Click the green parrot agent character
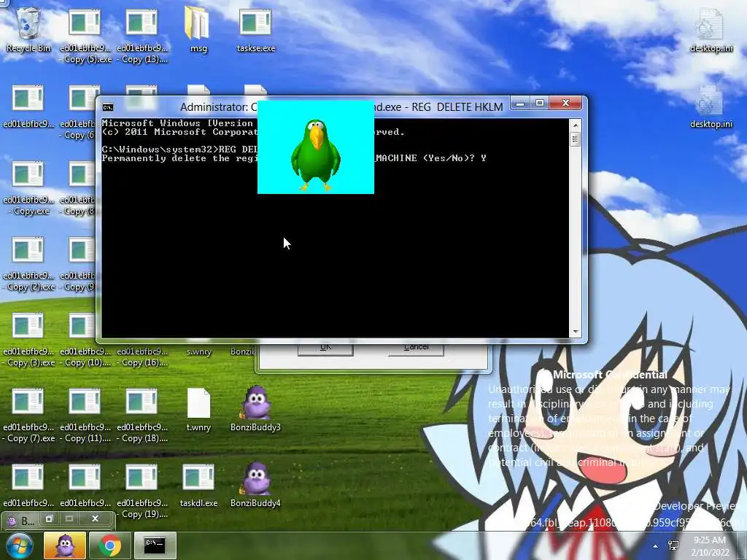 pos(315,155)
